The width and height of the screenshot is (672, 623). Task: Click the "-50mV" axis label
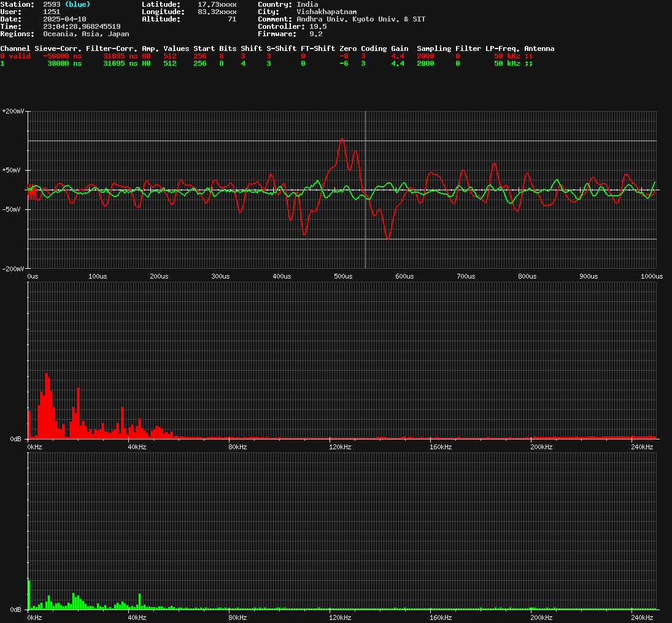pyautogui.click(x=11, y=210)
